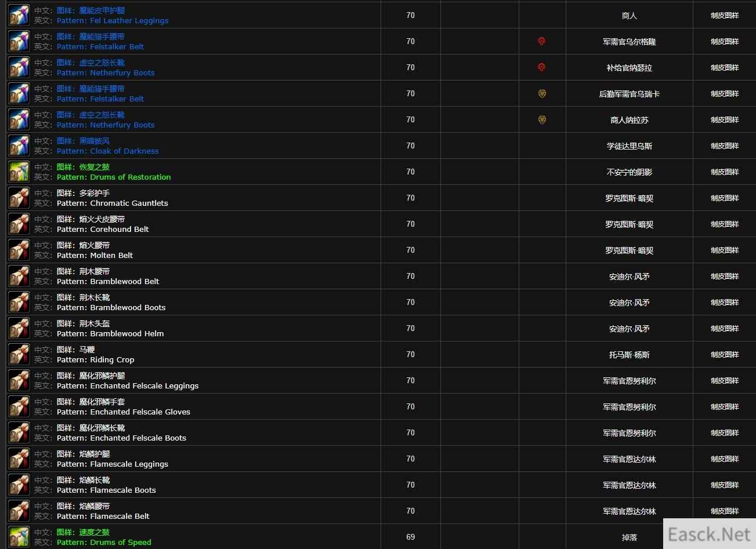Click the Corehound Belt scroll icon
This screenshot has height=549, width=756.
19,224
